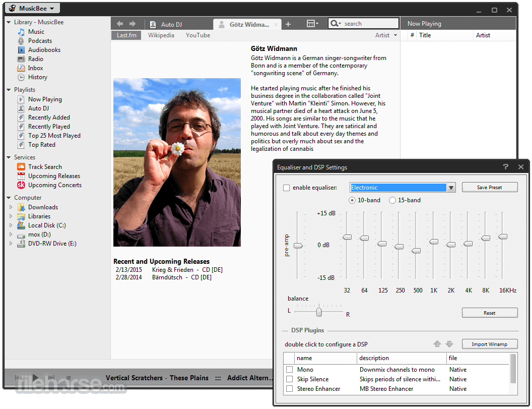Open SoundCloud Track Search icon
532x409 pixels.
tap(21, 167)
